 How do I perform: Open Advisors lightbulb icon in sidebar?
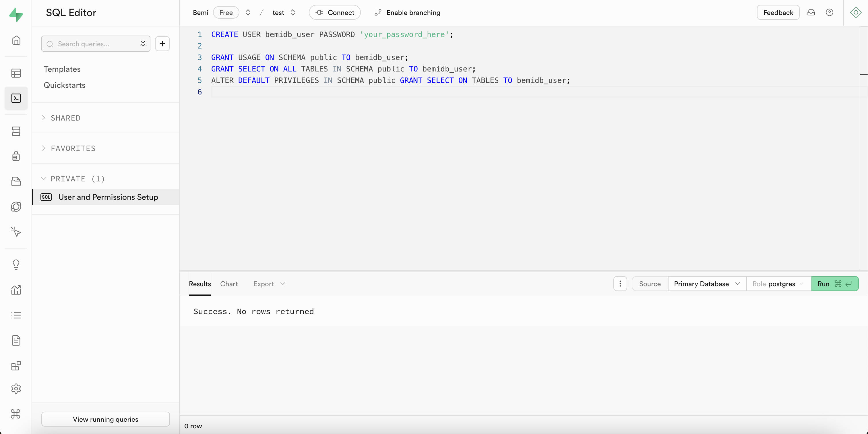pyautogui.click(x=16, y=265)
